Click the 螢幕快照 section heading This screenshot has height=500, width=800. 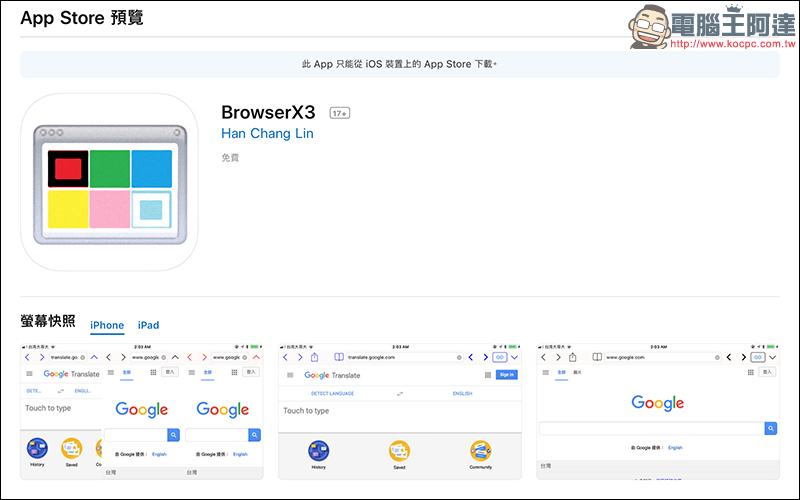pyautogui.click(x=48, y=321)
